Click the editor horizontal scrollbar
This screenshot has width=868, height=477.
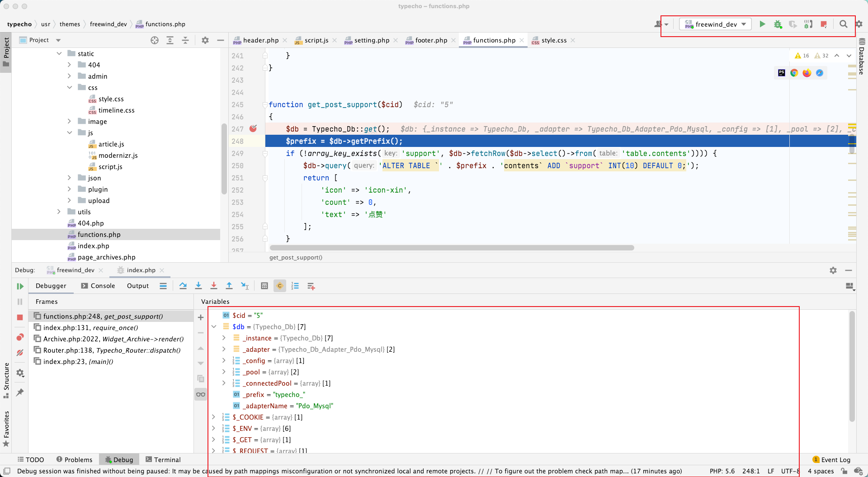point(452,248)
